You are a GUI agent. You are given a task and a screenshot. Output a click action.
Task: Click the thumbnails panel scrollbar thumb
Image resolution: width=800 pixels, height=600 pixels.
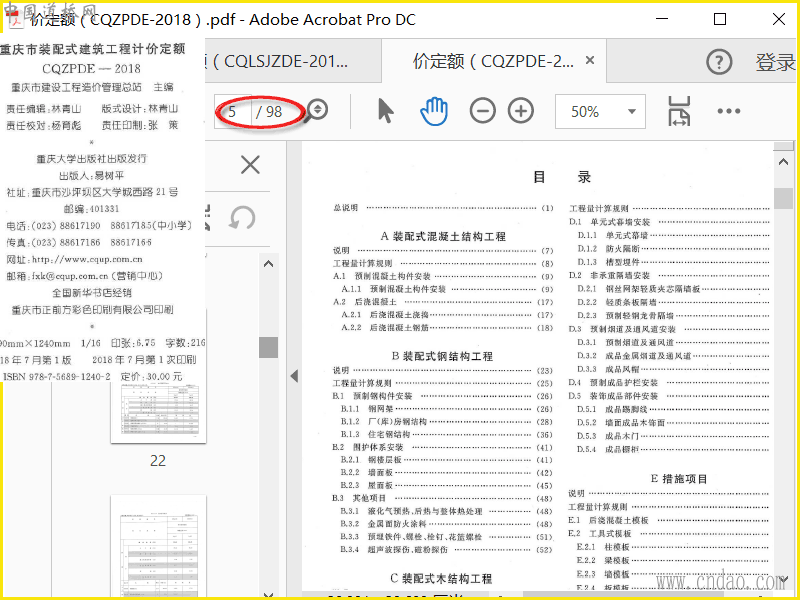pos(268,347)
